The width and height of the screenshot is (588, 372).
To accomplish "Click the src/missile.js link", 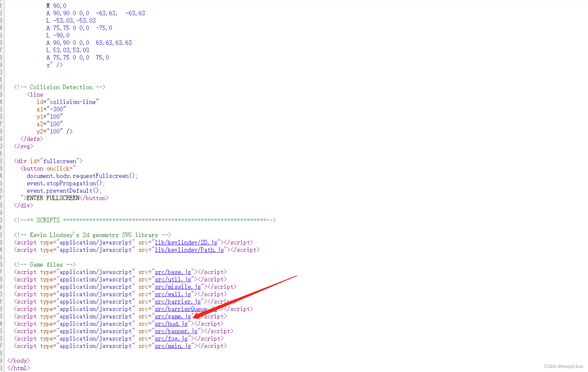I will pyautogui.click(x=178, y=287).
